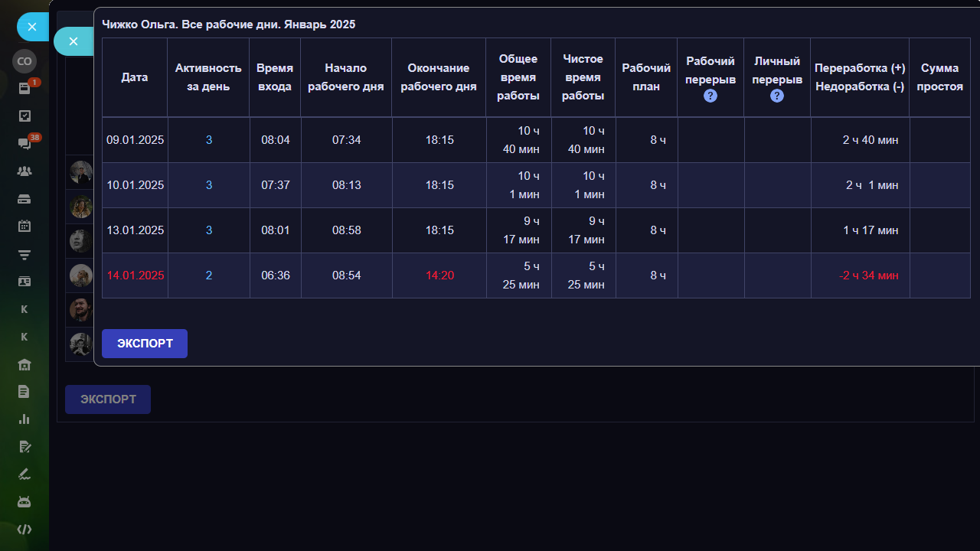This screenshot has width=980, height=551.
Task: Select the bearded man's avatar in employee list
Action: coord(81,309)
